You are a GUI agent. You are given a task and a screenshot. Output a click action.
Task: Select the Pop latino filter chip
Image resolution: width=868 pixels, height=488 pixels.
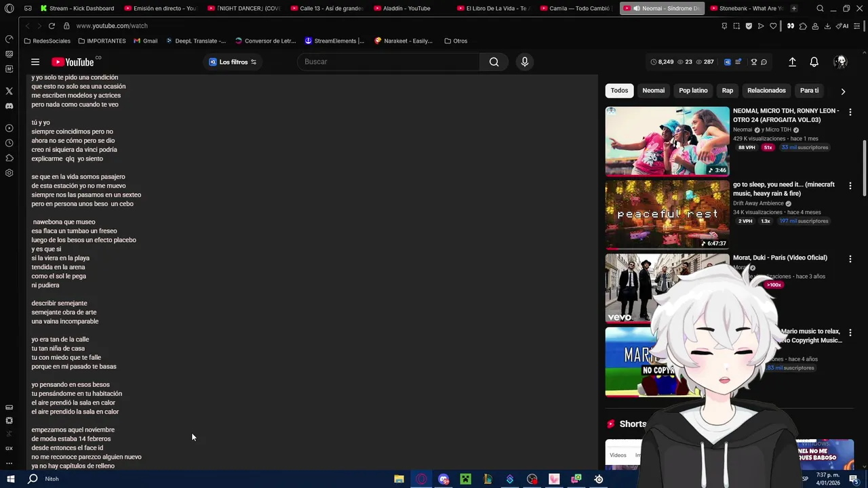point(693,91)
